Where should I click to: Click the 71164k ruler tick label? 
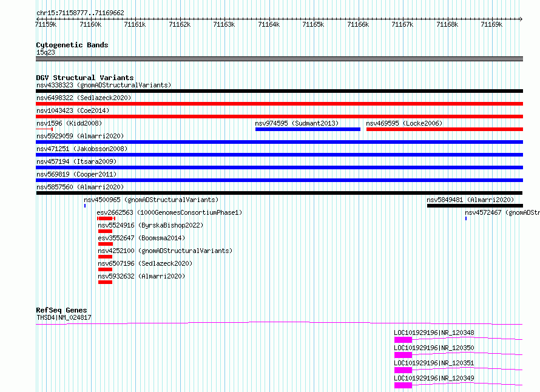(x=269, y=24)
